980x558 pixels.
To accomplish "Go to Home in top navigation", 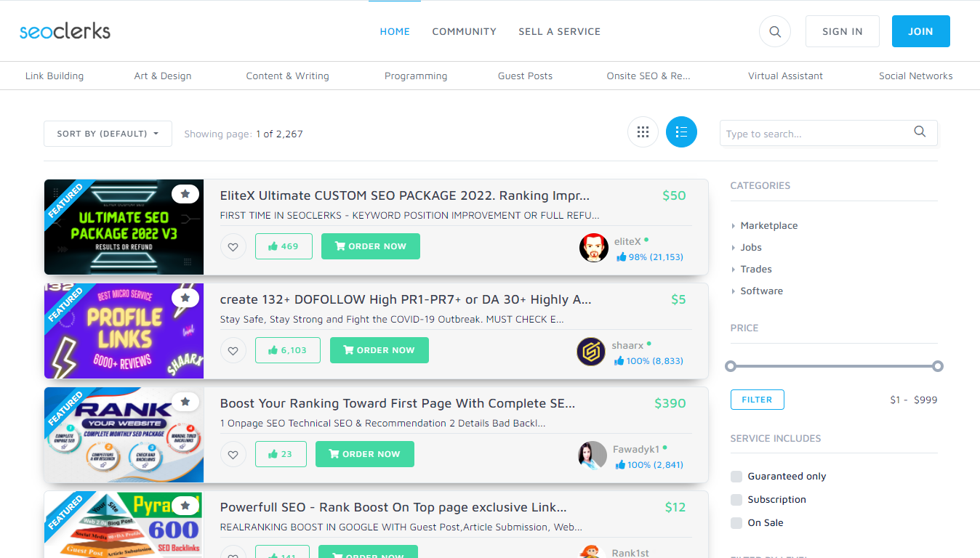I will click(x=395, y=31).
